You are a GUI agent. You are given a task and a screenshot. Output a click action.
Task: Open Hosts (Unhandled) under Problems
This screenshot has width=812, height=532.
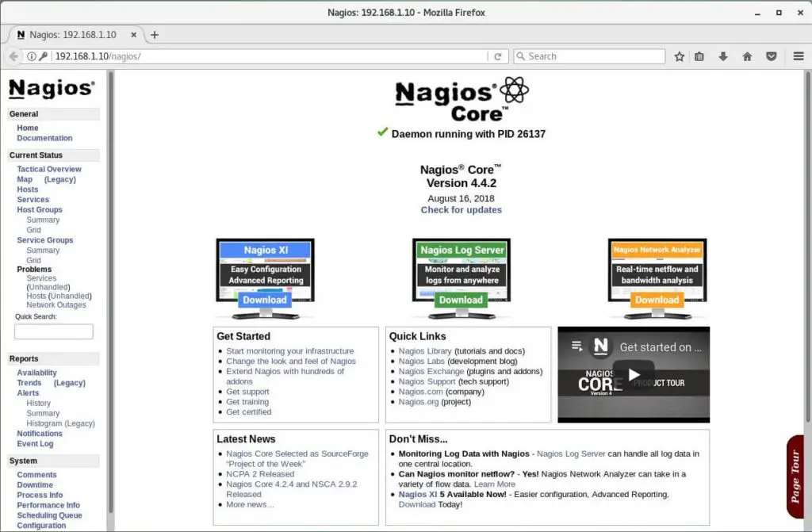click(x=59, y=297)
